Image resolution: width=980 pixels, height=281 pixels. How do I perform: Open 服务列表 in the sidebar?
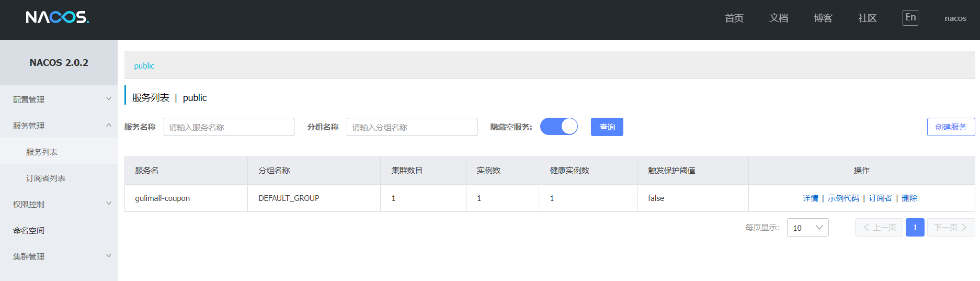[x=42, y=152]
